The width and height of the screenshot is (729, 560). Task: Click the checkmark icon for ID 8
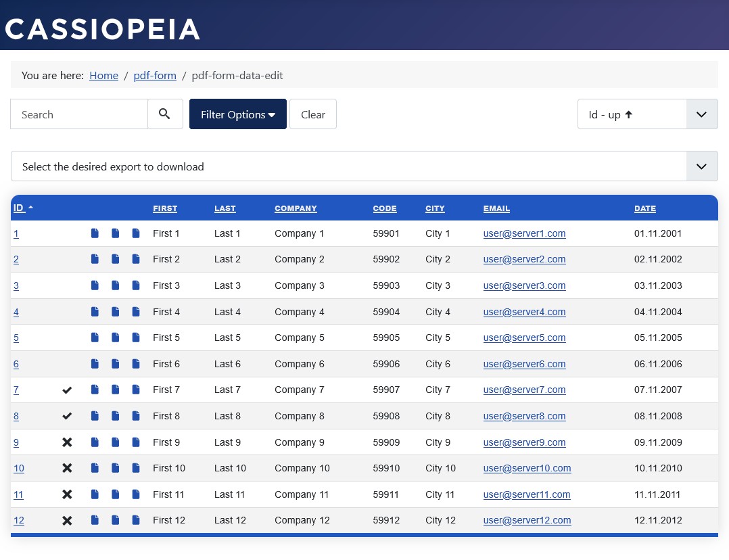67,415
